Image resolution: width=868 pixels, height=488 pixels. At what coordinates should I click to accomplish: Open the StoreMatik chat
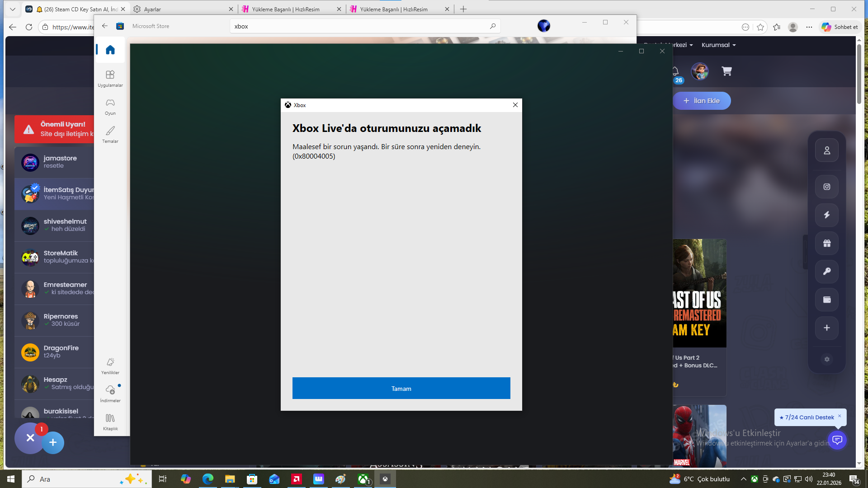tap(54, 257)
